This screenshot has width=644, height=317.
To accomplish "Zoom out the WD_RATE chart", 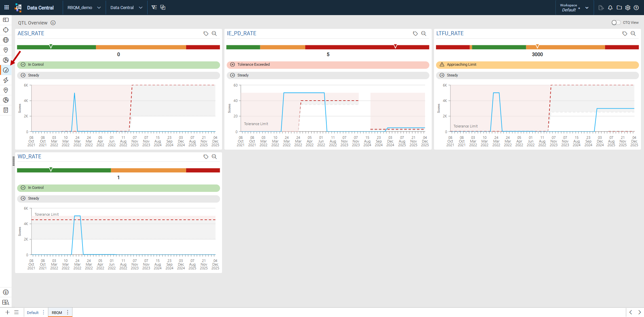I will (214, 157).
